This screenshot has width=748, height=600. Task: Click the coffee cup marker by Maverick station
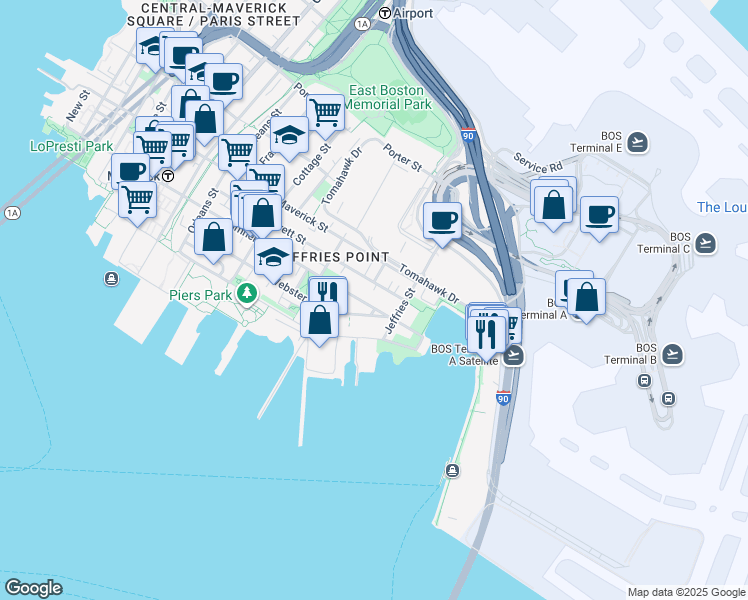[130, 170]
